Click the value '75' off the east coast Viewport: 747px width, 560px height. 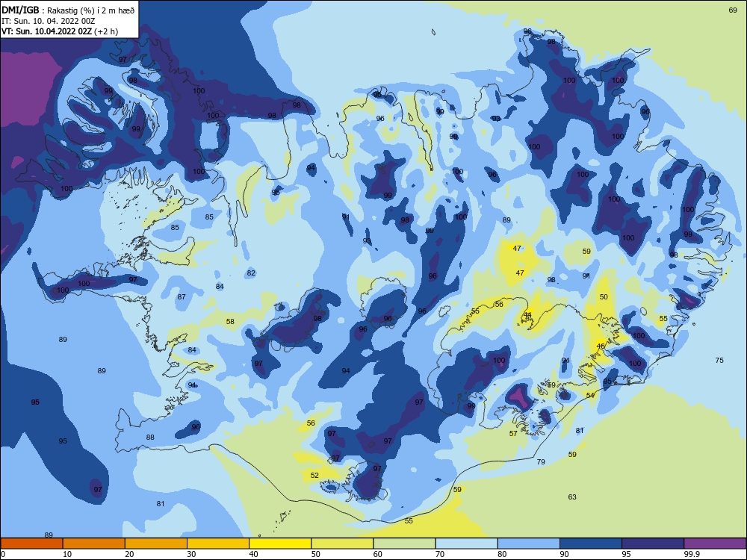point(719,360)
